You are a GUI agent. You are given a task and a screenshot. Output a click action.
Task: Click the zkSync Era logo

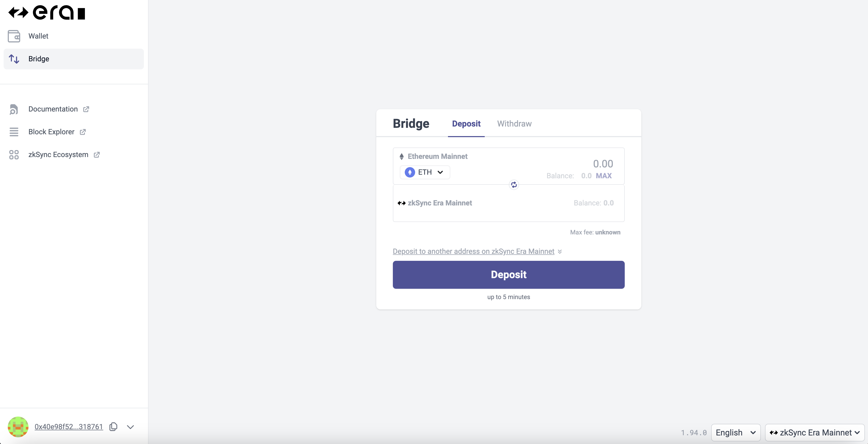pos(47,13)
